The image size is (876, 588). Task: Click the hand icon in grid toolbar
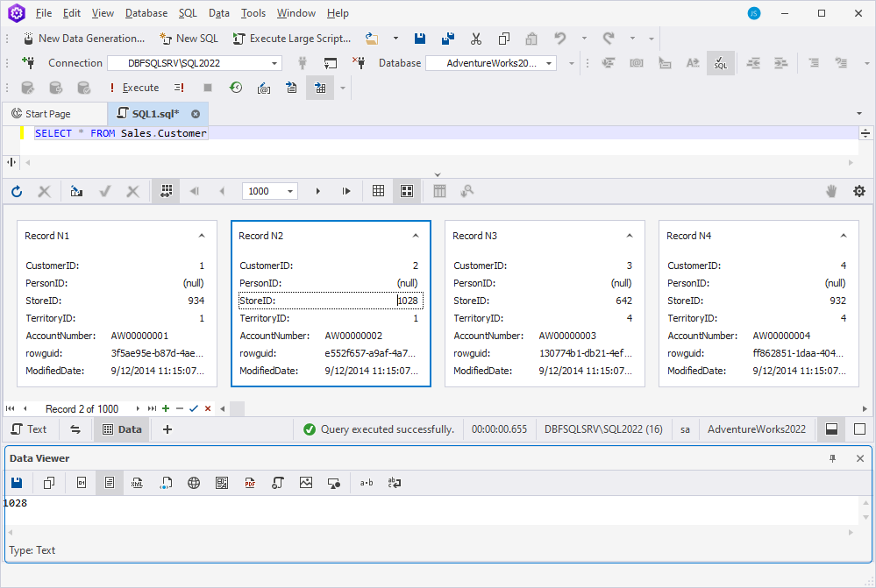point(831,192)
